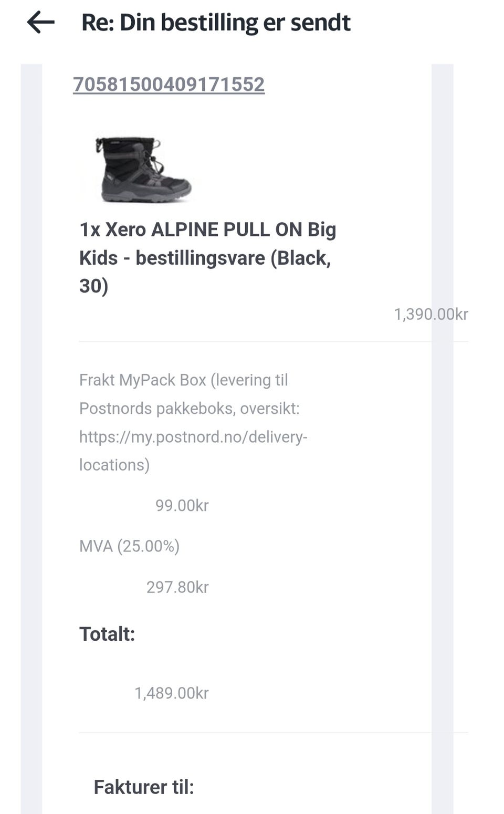This screenshot has height=814, width=504.
Task: Tap the left gray margin strip of the email
Action: [x=31, y=420]
